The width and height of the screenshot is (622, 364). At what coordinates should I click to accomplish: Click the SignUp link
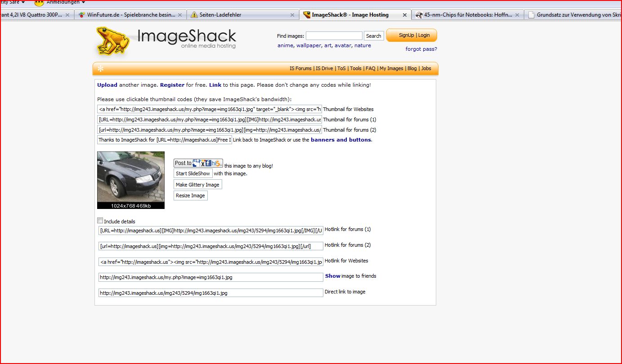406,35
